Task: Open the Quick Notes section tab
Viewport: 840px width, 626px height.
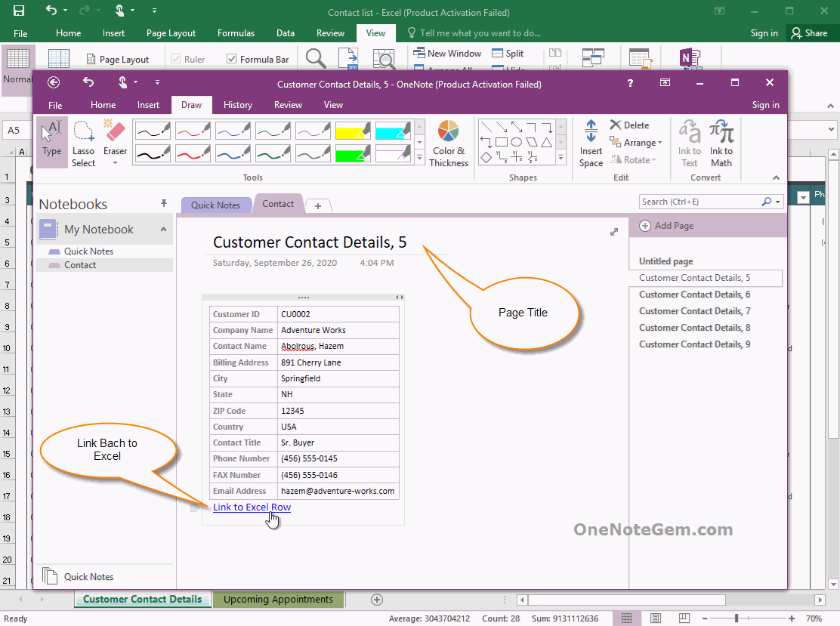Action: click(x=216, y=205)
